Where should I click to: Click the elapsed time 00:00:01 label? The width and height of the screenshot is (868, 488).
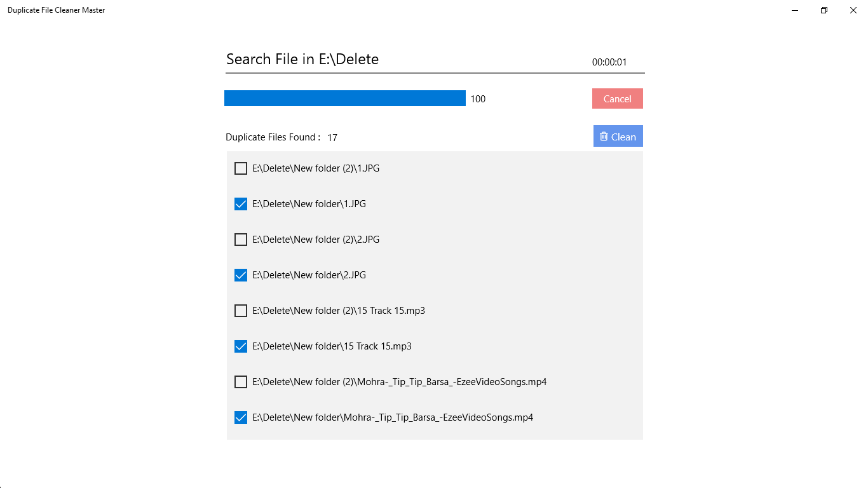[609, 62]
